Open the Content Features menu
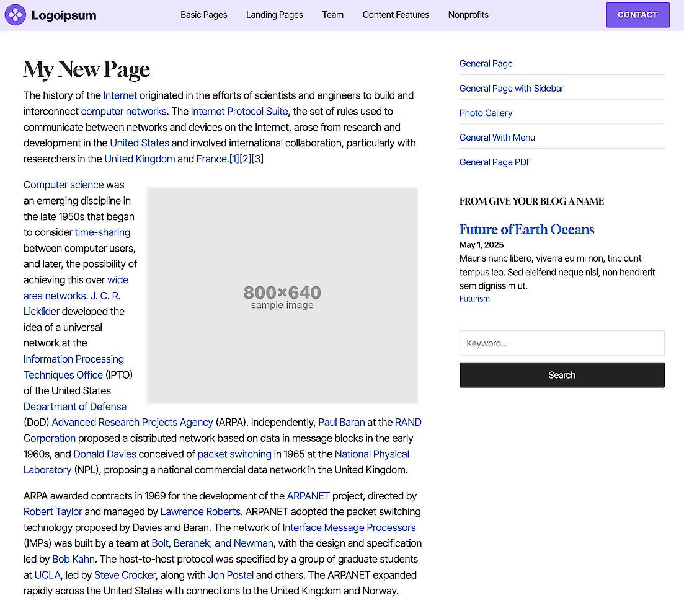This screenshot has height=616, width=684. [x=396, y=15]
